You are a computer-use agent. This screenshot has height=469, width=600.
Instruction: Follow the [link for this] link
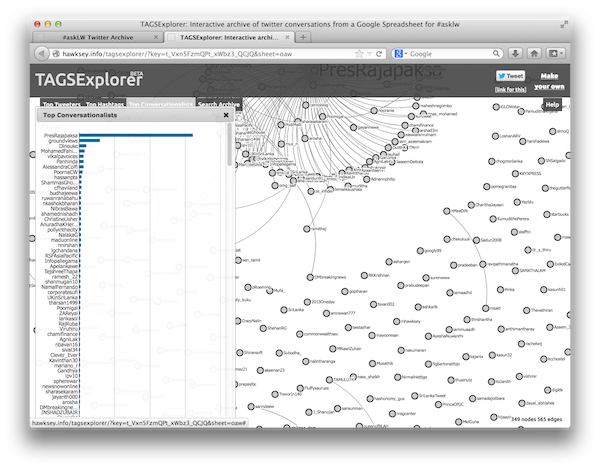click(x=510, y=90)
